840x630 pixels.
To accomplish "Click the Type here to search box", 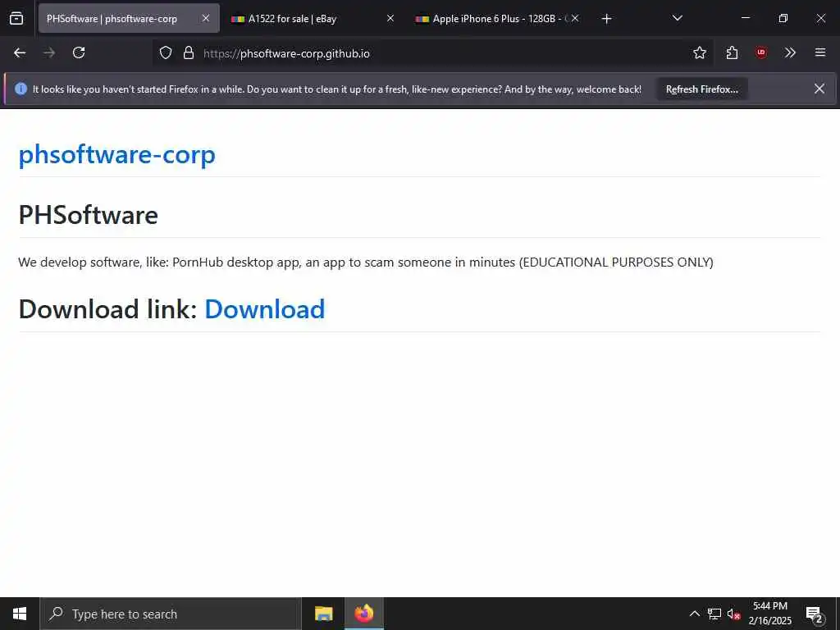I will pos(171,614).
